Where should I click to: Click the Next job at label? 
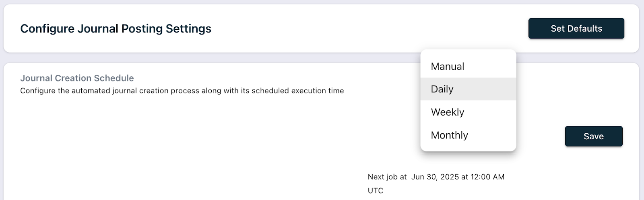tap(387, 177)
